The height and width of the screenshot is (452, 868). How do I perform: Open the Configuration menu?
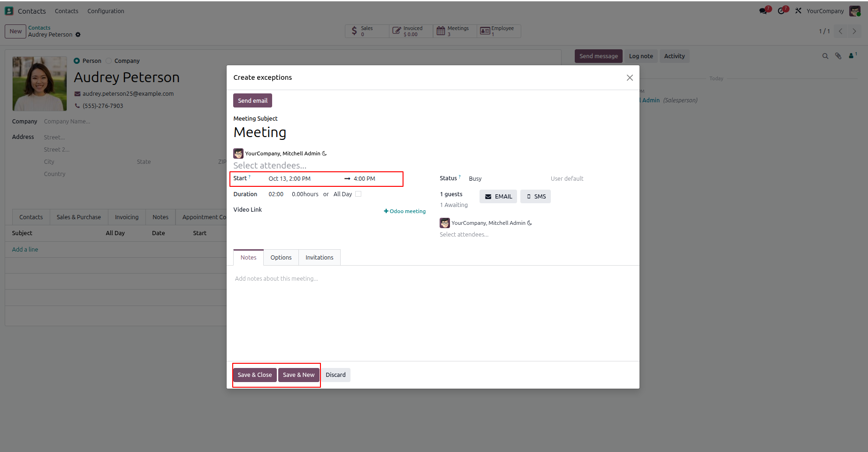point(106,11)
